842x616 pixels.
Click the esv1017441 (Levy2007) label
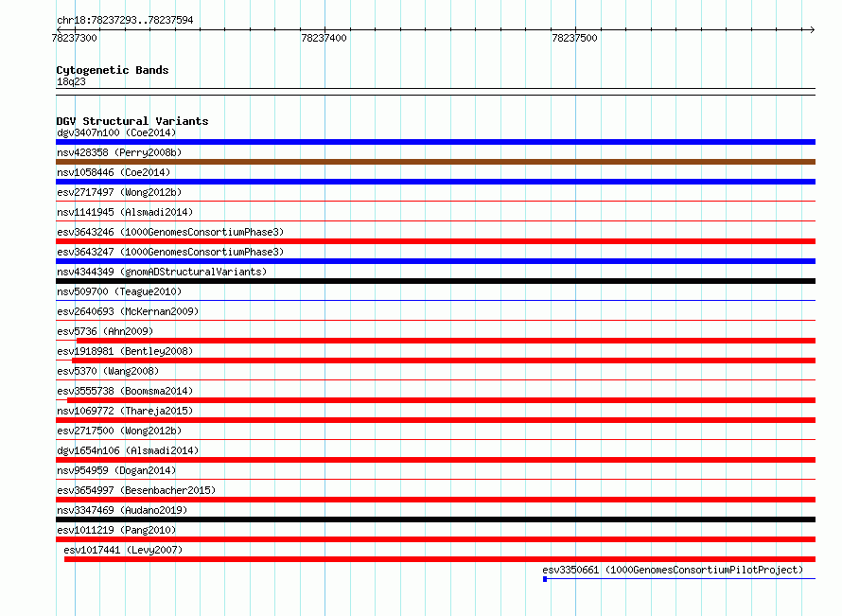coord(123,550)
